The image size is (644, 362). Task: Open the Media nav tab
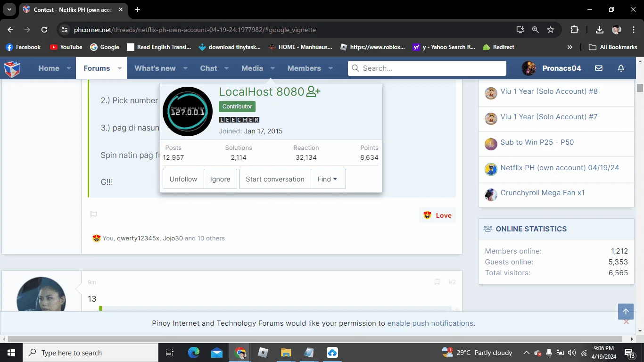point(252,68)
